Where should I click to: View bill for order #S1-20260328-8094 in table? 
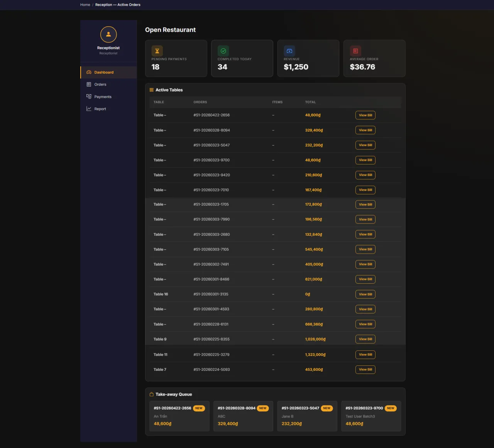365,130
